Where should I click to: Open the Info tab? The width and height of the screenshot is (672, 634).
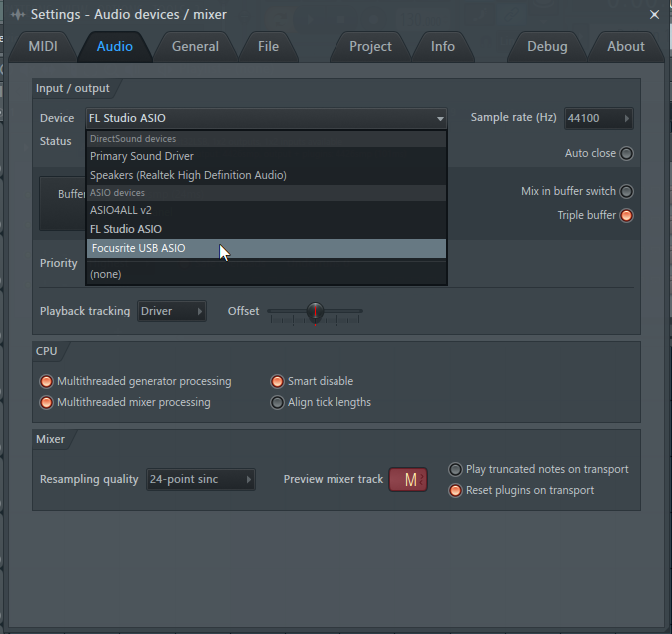[x=443, y=46]
